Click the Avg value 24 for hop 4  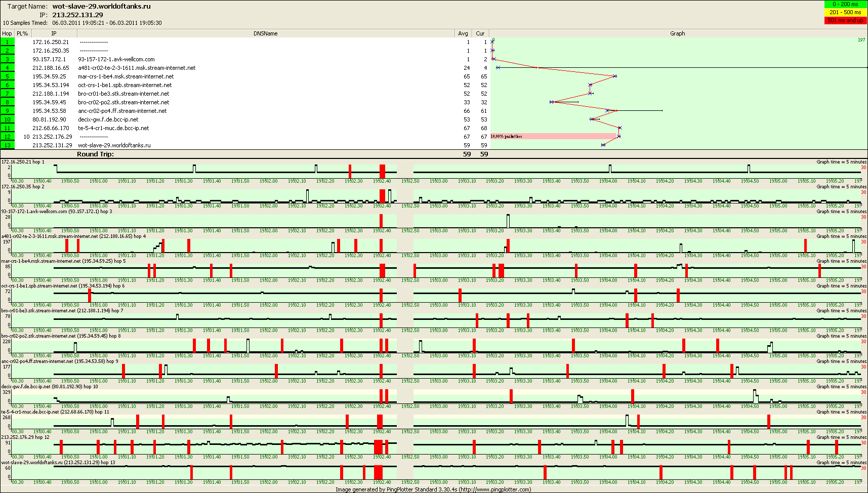pos(467,68)
